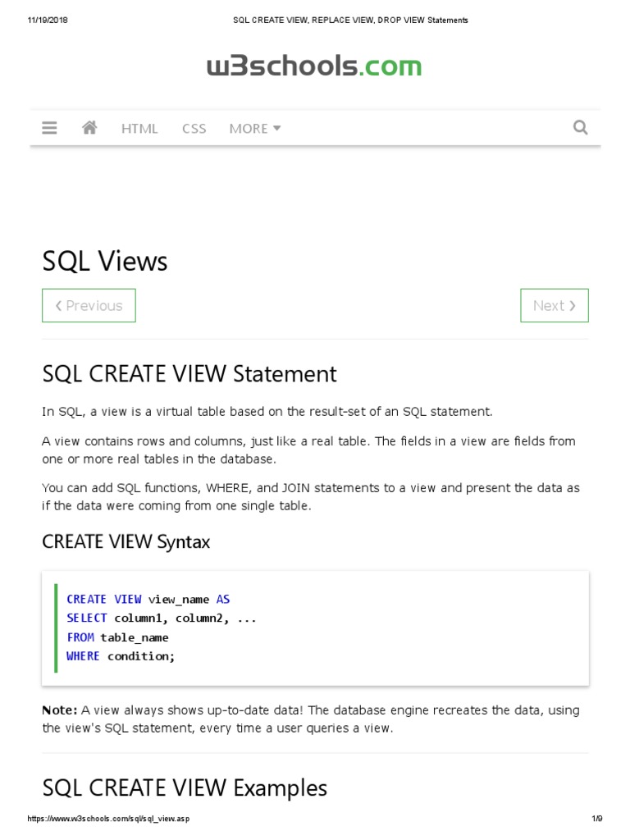This screenshot has width=630, height=840.
Task: Click the left chevron in Previous
Action: (58, 306)
